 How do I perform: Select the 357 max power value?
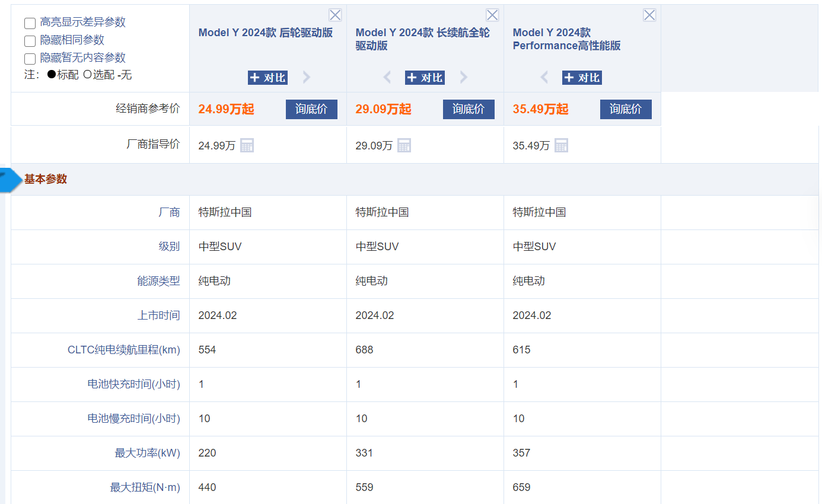tap(521, 453)
